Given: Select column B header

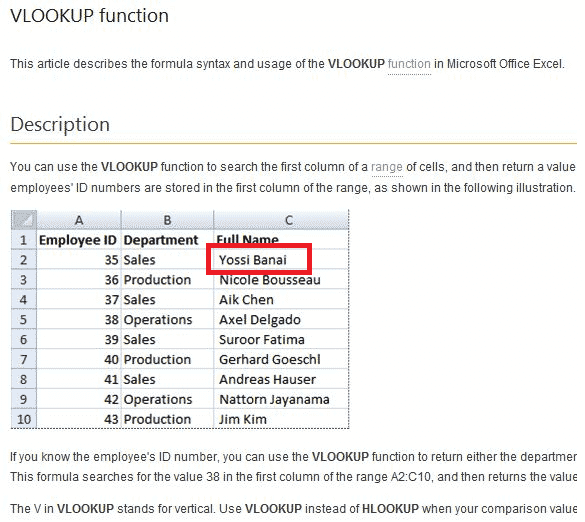Looking at the screenshot, I should 167,220.
